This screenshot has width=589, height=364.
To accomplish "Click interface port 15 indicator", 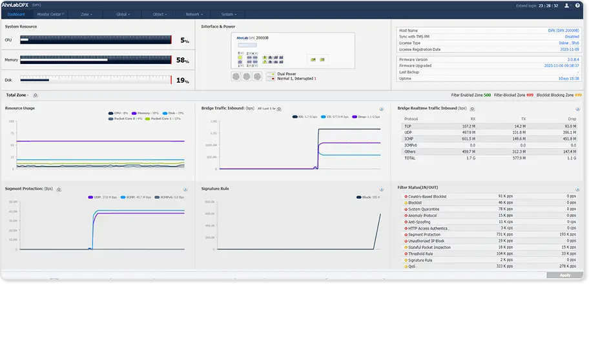I will point(322,59).
